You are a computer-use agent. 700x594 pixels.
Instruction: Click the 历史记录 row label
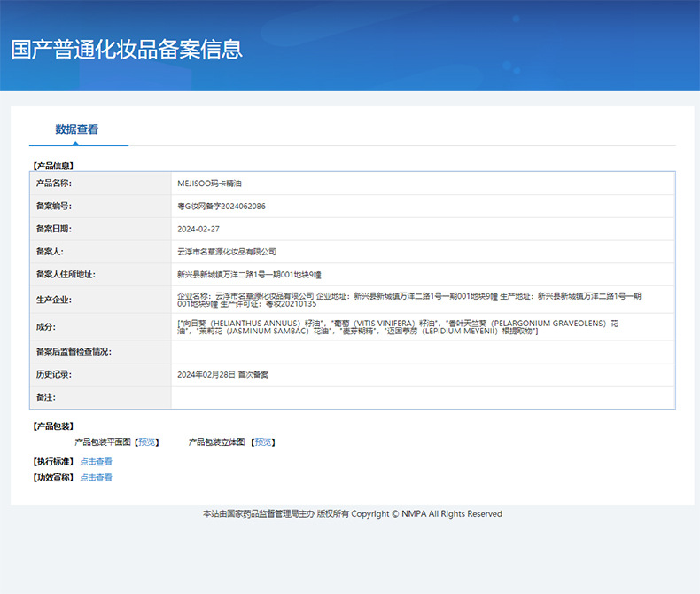tap(53, 374)
